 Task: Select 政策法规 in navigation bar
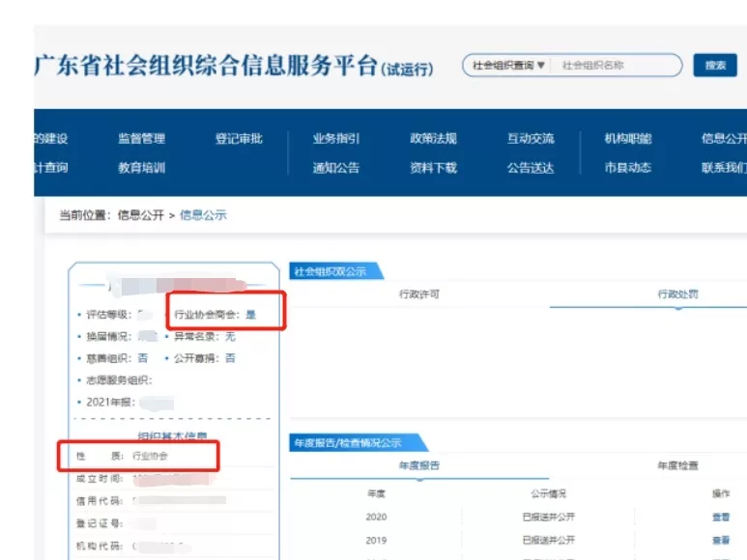tap(433, 139)
